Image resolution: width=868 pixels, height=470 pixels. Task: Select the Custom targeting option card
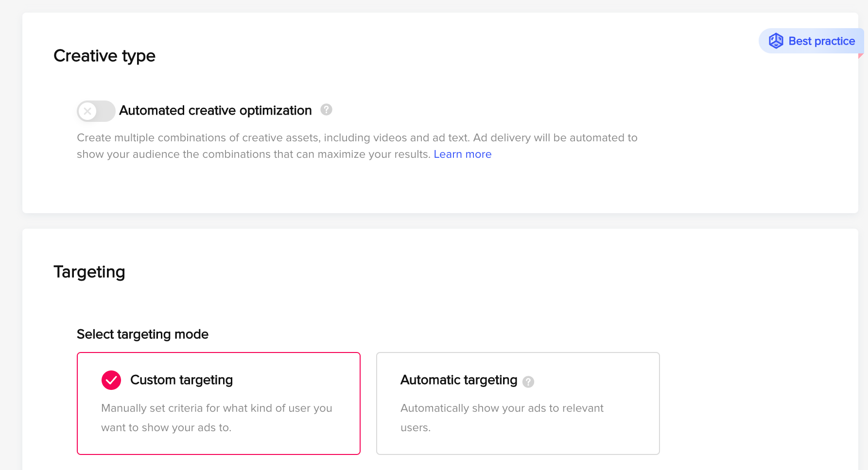pos(219,403)
